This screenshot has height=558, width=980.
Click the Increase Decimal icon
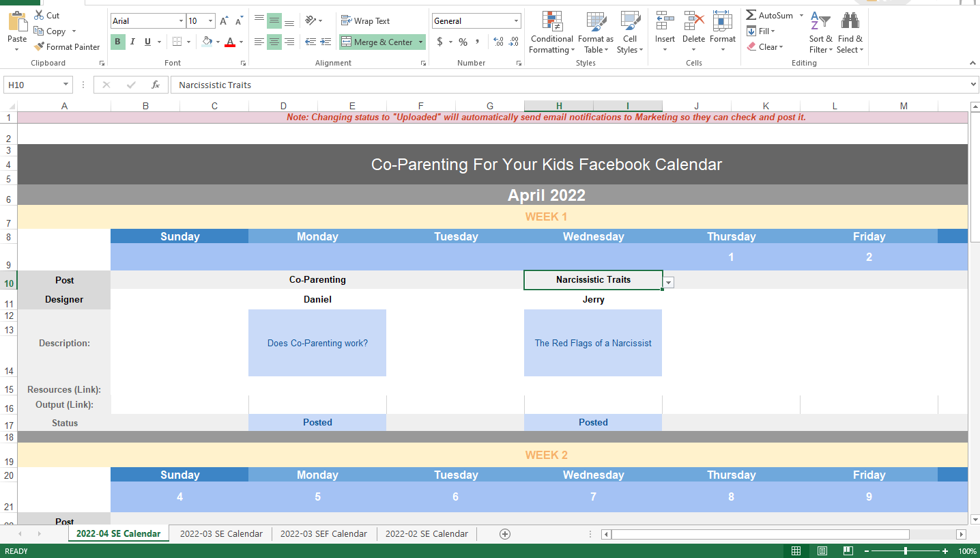tap(498, 42)
